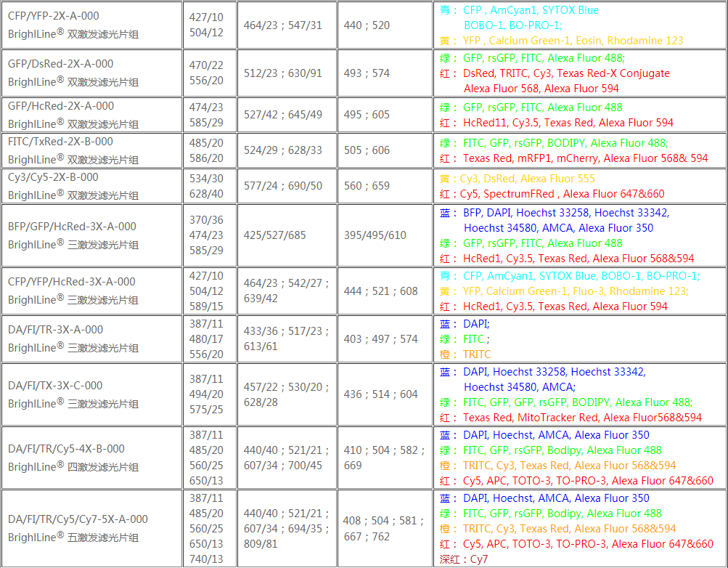Image resolution: width=728 pixels, height=568 pixels.
Task: Select the red line mentioning mRFP1, mCherry
Action: [x=574, y=158]
